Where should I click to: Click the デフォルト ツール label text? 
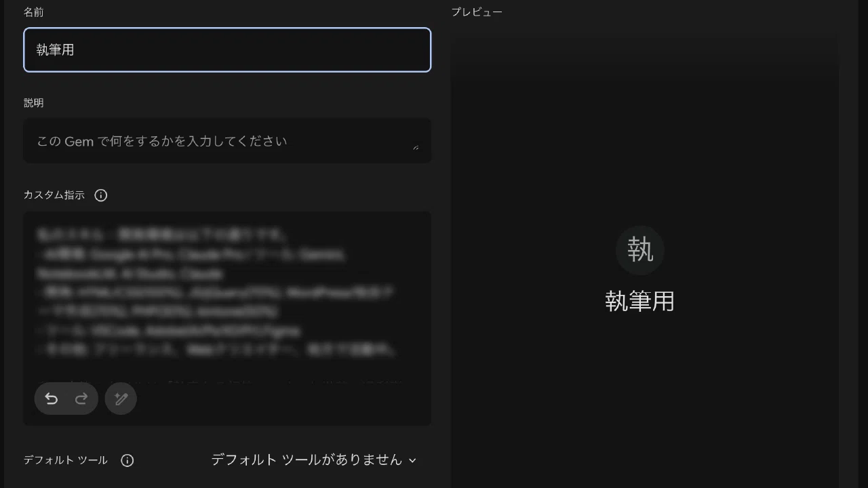click(66, 460)
